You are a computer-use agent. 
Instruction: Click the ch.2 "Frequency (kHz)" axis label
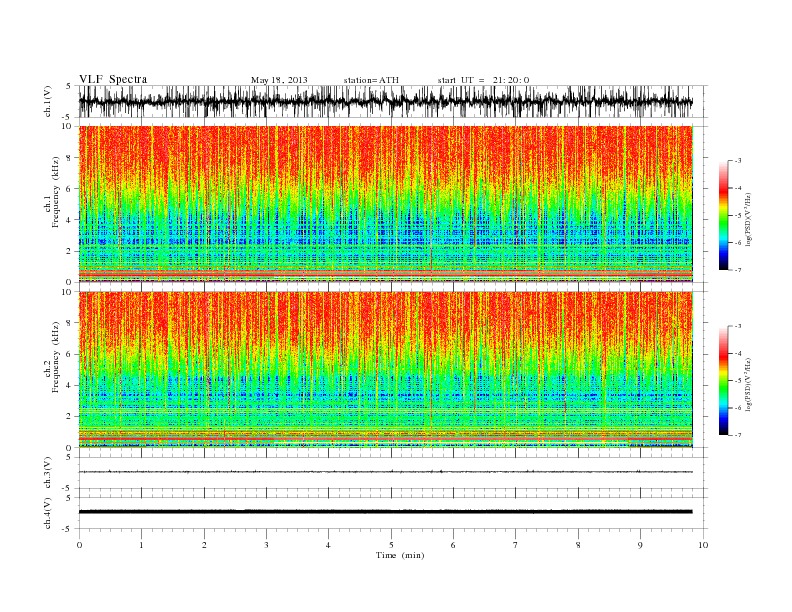pos(55,357)
